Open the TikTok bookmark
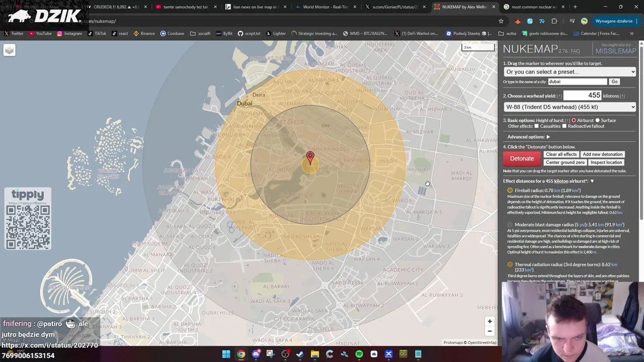The width and height of the screenshot is (644, 362). 97,34
